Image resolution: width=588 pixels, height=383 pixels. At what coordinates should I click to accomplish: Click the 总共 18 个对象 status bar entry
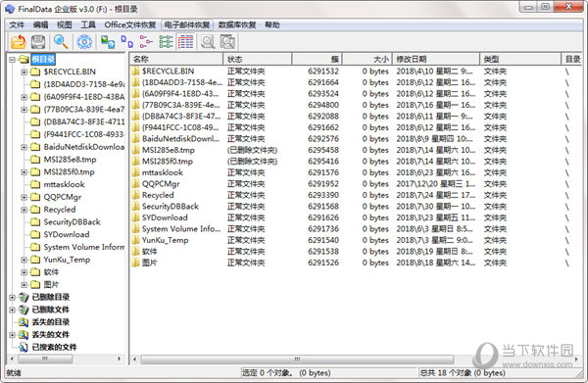[x=462, y=372]
